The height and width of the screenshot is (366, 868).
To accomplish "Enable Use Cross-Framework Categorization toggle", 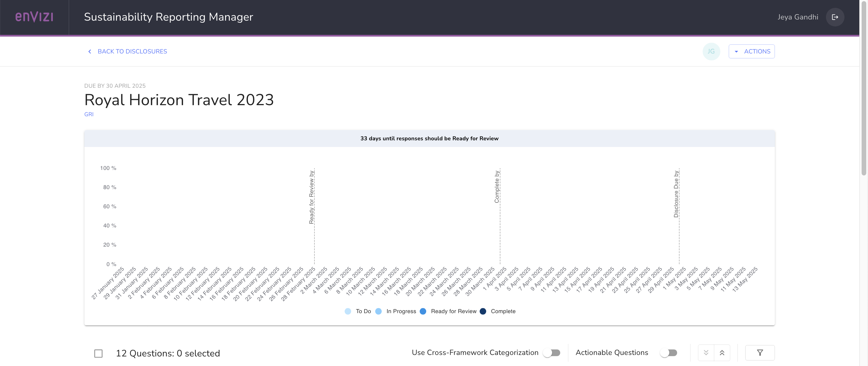I will pyautogui.click(x=551, y=353).
